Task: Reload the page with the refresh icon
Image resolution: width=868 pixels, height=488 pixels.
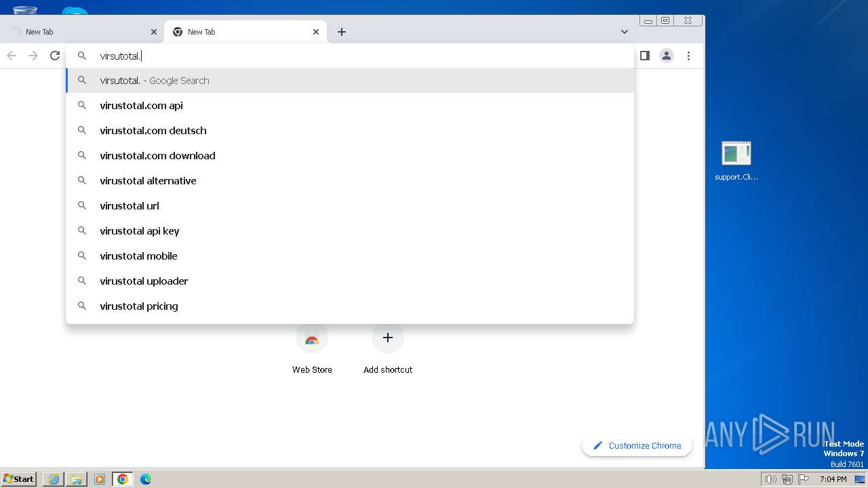Action: [x=55, y=56]
